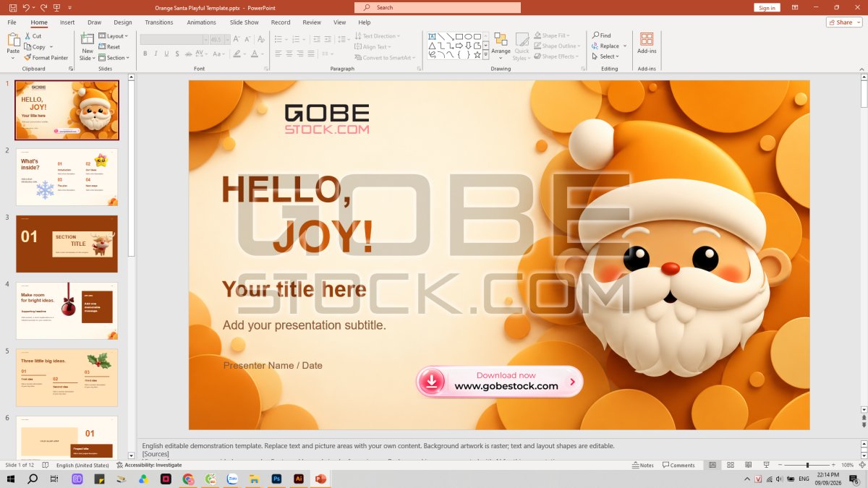
Task: Click the Redo icon in the title bar
Action: coord(43,7)
